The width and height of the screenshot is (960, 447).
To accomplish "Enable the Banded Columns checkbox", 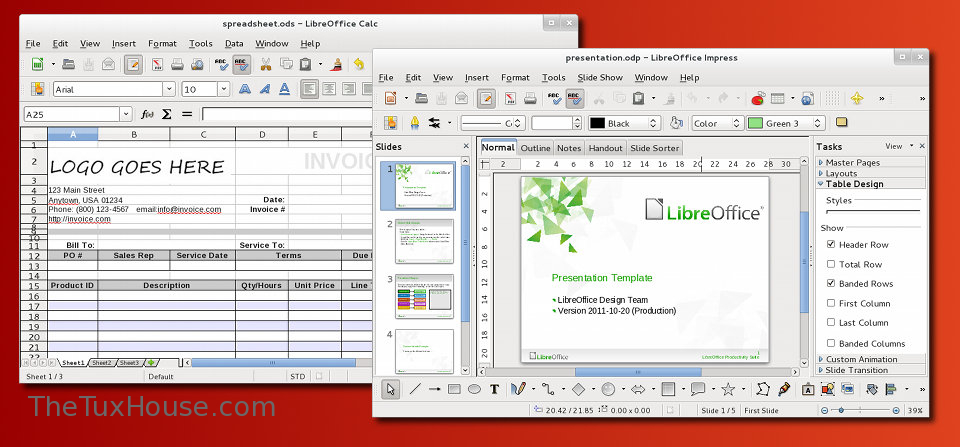I will point(831,343).
